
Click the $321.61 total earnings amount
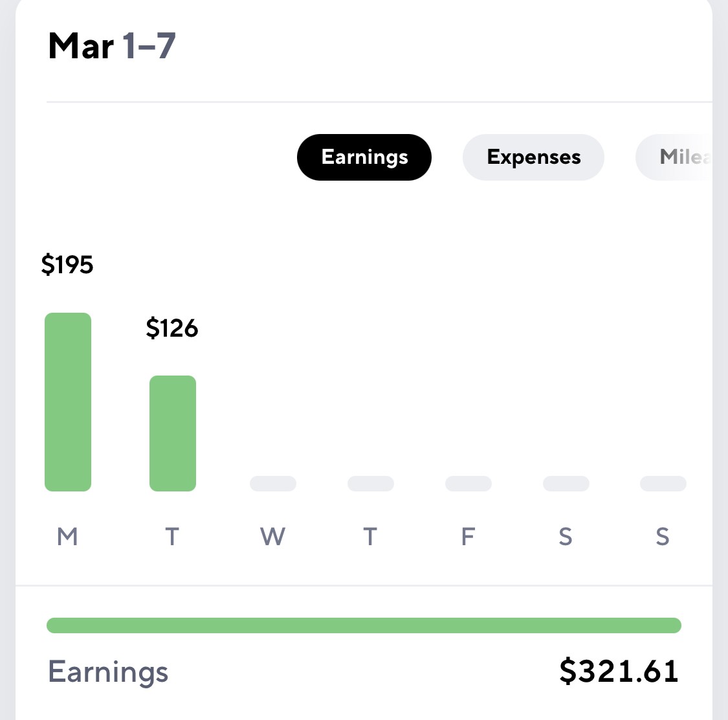point(619,671)
